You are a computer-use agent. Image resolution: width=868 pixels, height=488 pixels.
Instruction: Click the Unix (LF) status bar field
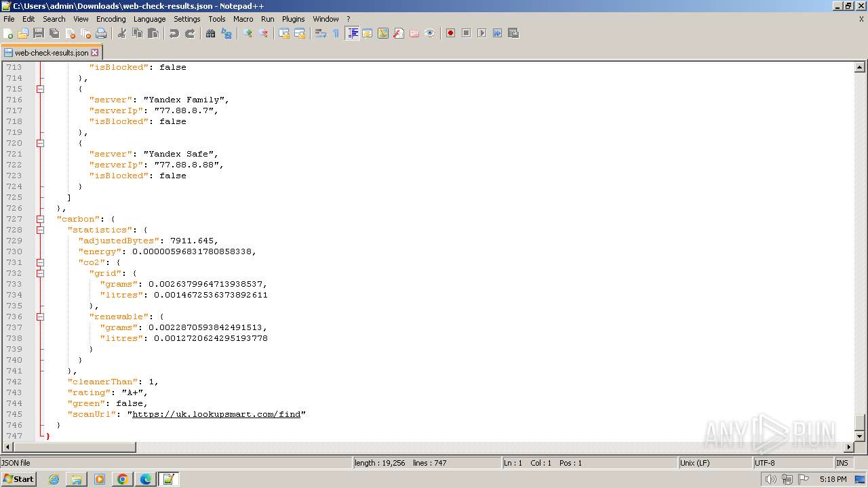coord(715,463)
